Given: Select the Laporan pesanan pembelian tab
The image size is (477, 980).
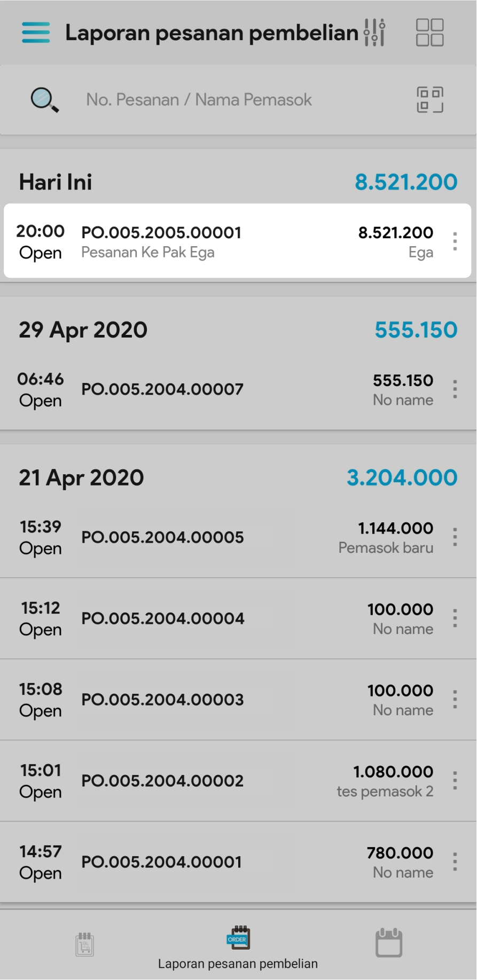Looking at the screenshot, I should [238, 947].
